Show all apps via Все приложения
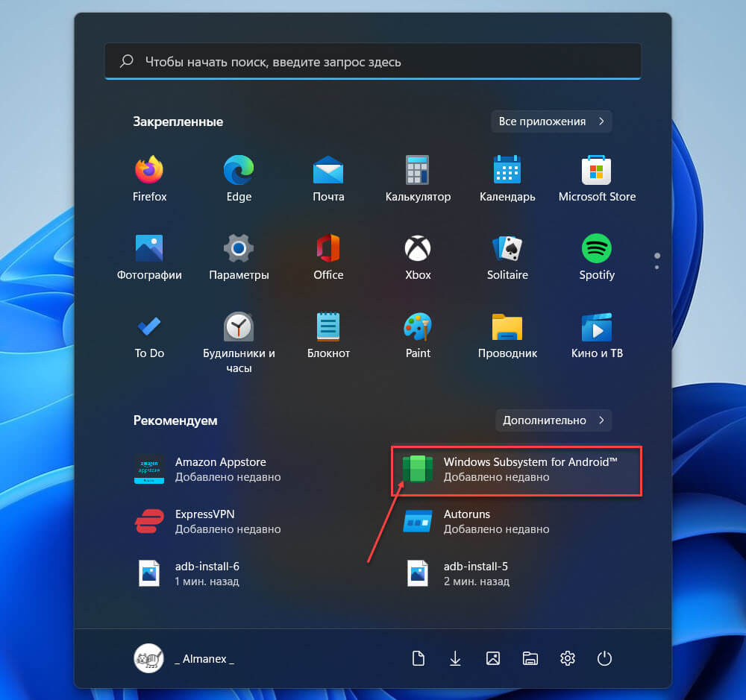 [551, 122]
